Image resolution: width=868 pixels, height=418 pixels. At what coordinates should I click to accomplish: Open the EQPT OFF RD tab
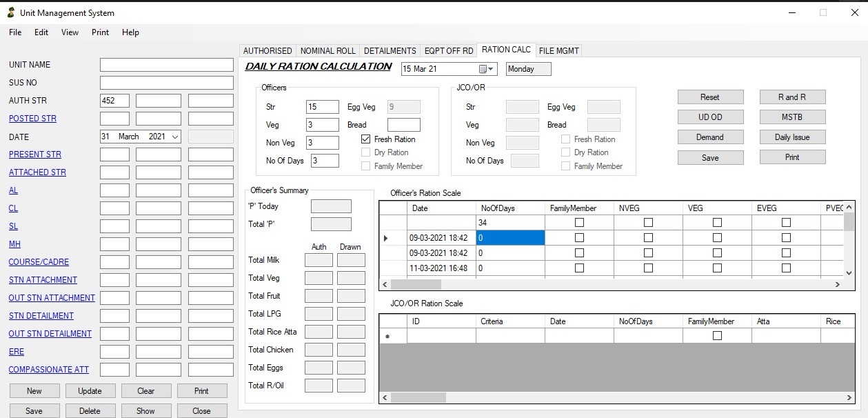449,51
